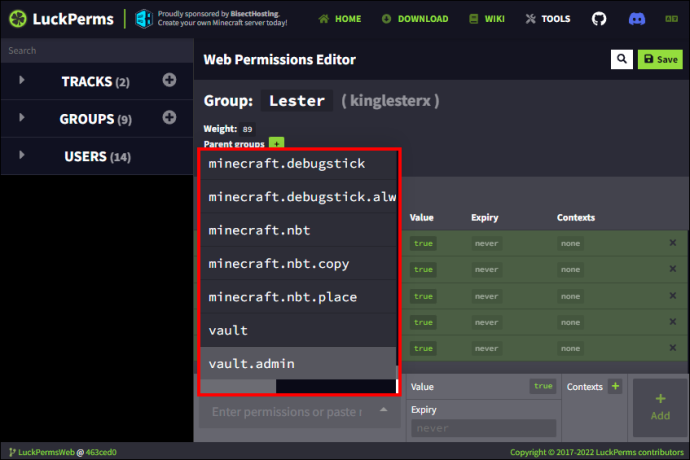The width and height of the screenshot is (690, 460).
Task: Click the LuckPerms logo icon
Action: [18, 19]
